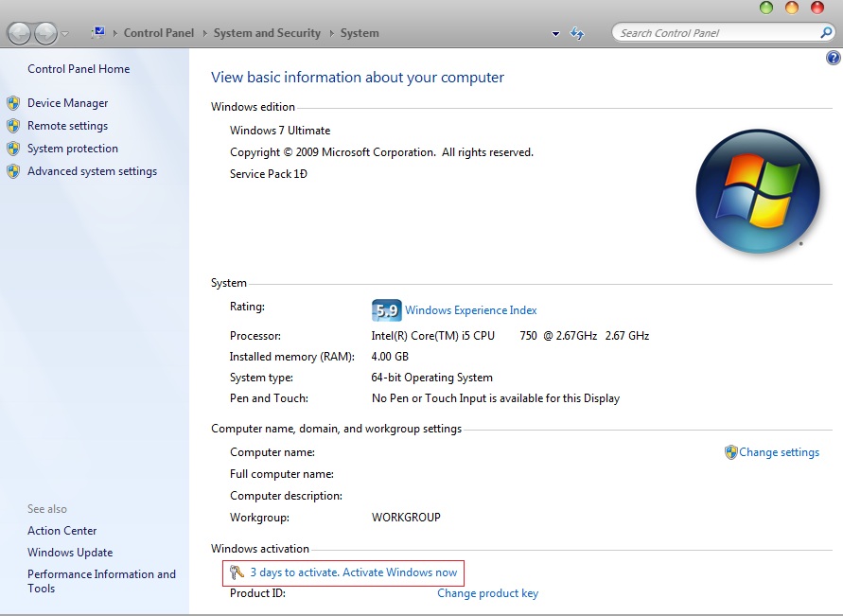Image resolution: width=843 pixels, height=616 pixels.
Task: Click the key icon next to the activation warning
Action: tap(235, 572)
